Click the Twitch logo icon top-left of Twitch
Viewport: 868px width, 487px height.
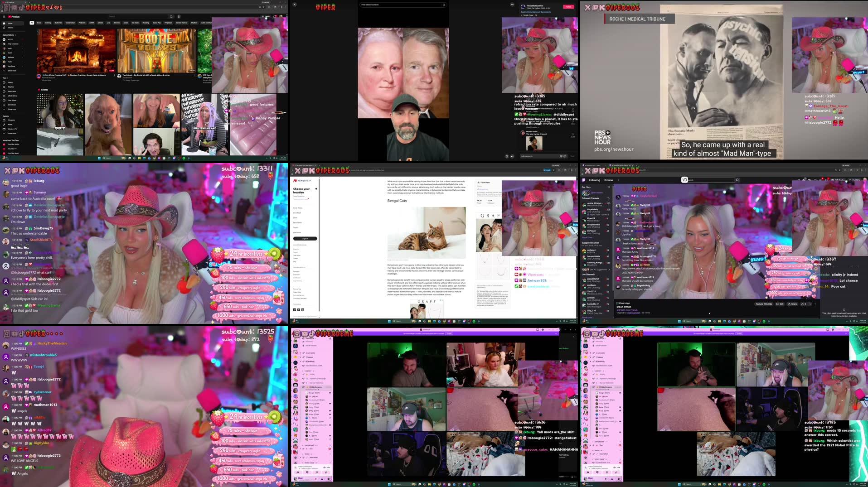584,180
